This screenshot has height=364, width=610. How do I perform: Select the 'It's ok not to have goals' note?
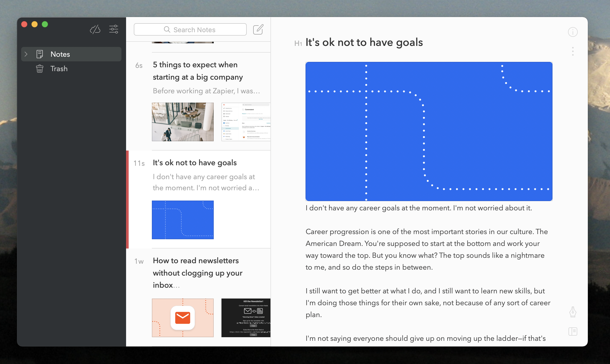coord(194,162)
